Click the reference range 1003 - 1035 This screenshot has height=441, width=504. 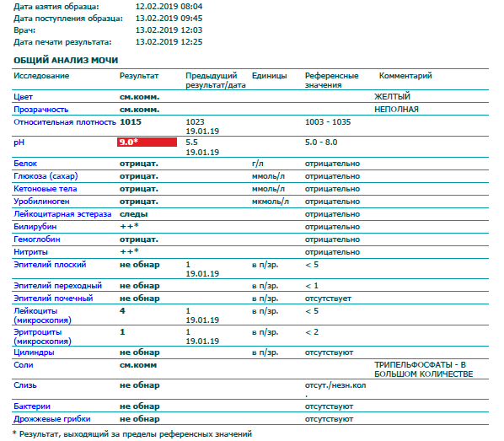328,122
